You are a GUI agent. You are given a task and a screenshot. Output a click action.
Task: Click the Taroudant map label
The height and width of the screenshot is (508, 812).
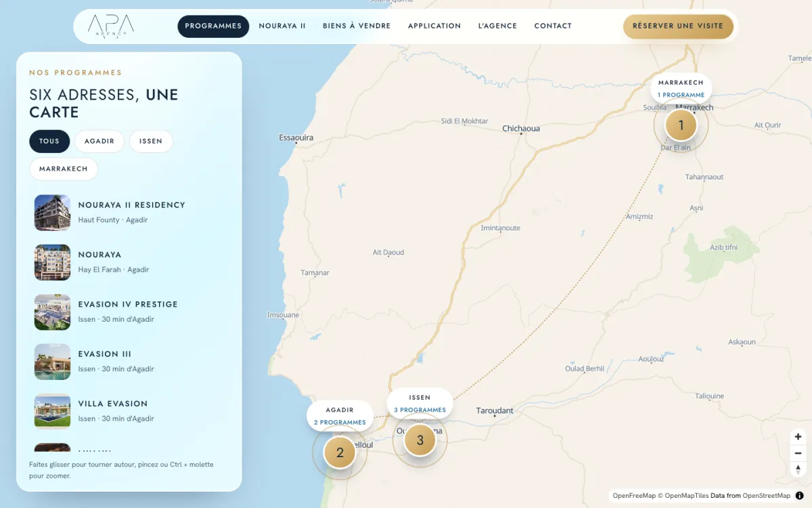(x=495, y=410)
